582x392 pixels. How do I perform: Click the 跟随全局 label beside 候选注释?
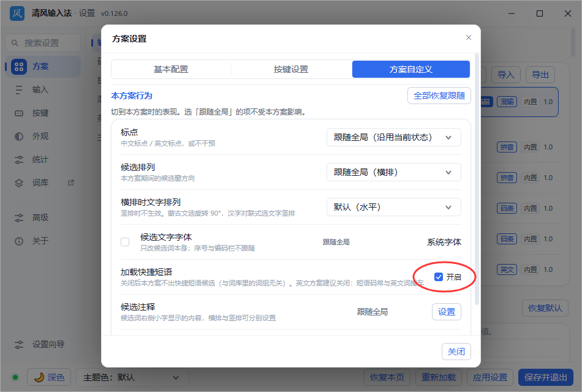tap(372, 312)
